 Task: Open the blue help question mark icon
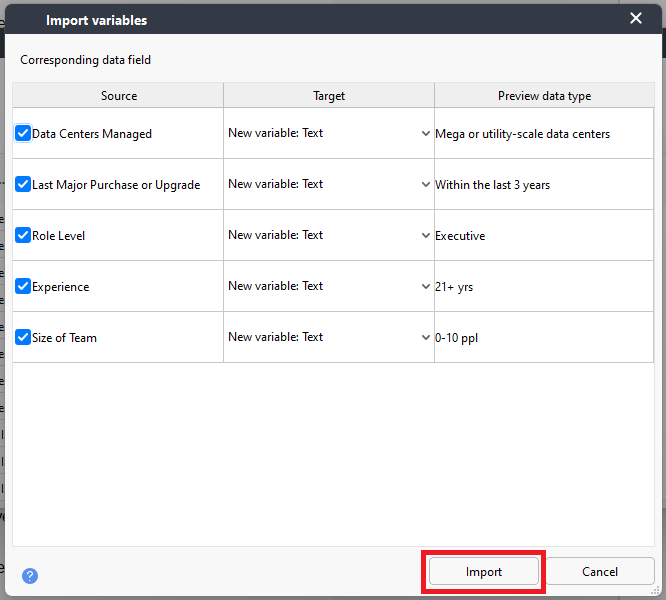pyautogui.click(x=30, y=576)
